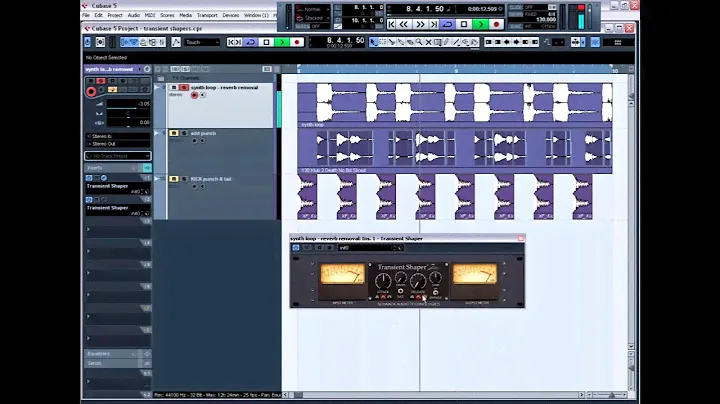Open the Touch automation mode dropdown
Viewport: 720px width, 404px height.
coord(202,42)
